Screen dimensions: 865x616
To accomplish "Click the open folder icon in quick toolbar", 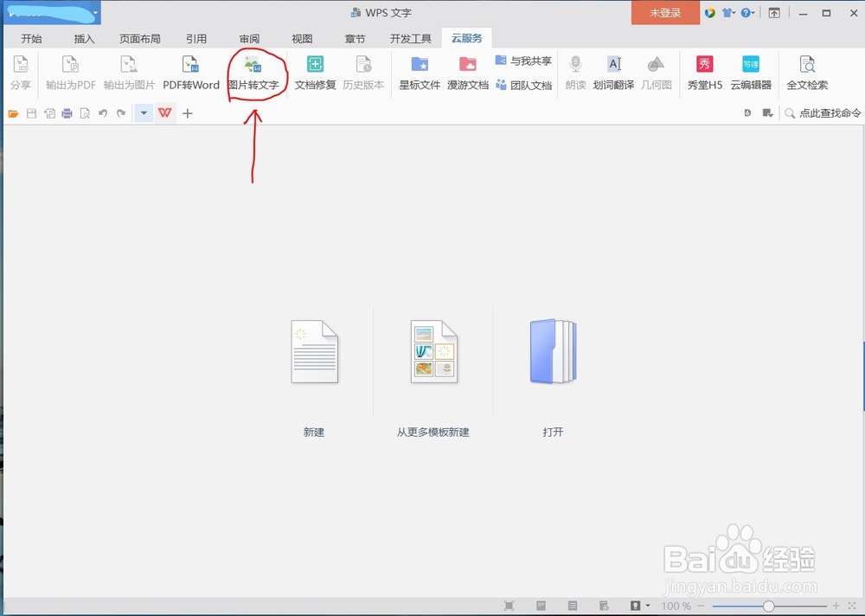I will tap(13, 113).
